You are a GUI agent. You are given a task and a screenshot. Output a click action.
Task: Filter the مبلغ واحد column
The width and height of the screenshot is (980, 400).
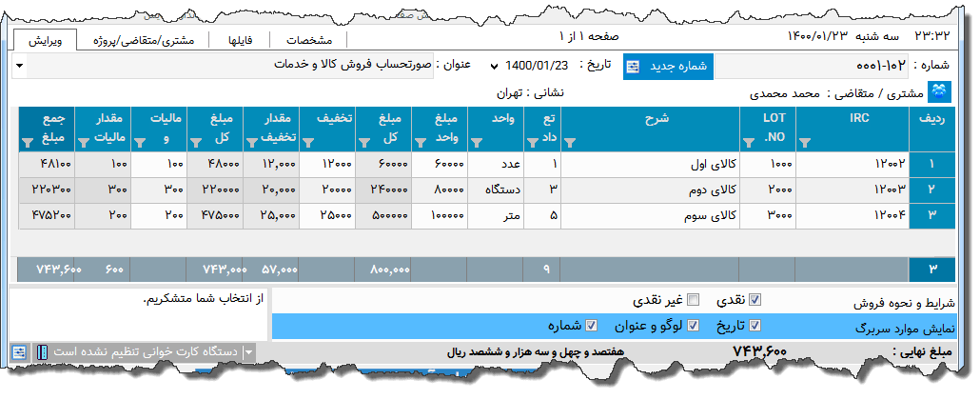420,144
